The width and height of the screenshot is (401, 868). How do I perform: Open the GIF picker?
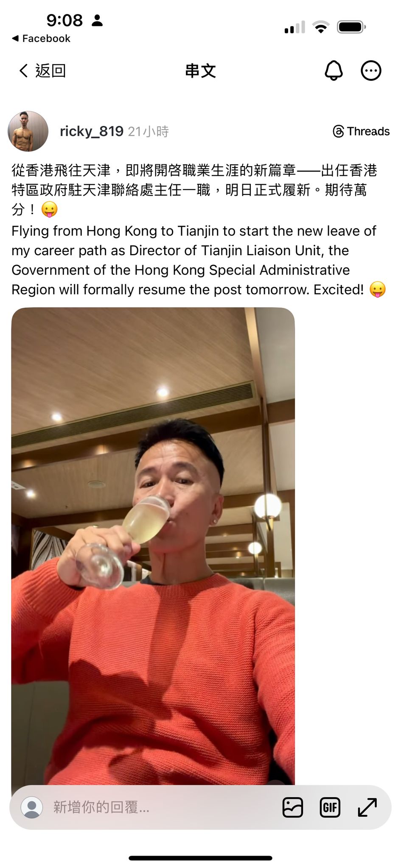coord(330,807)
